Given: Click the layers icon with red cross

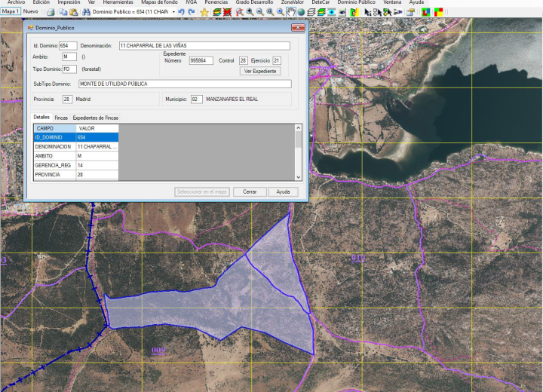Looking at the screenshot, I should [x=227, y=13].
